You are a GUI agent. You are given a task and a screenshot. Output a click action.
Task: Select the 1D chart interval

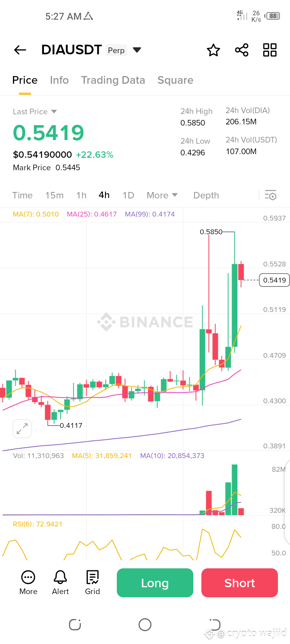(x=128, y=195)
